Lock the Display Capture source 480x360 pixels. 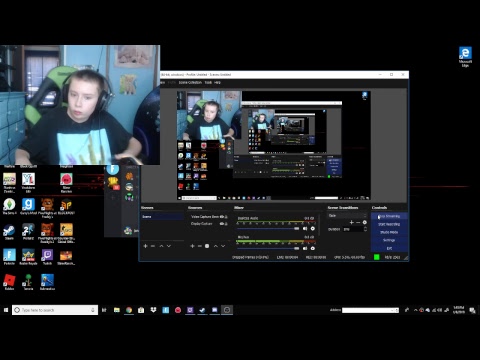click(x=226, y=224)
